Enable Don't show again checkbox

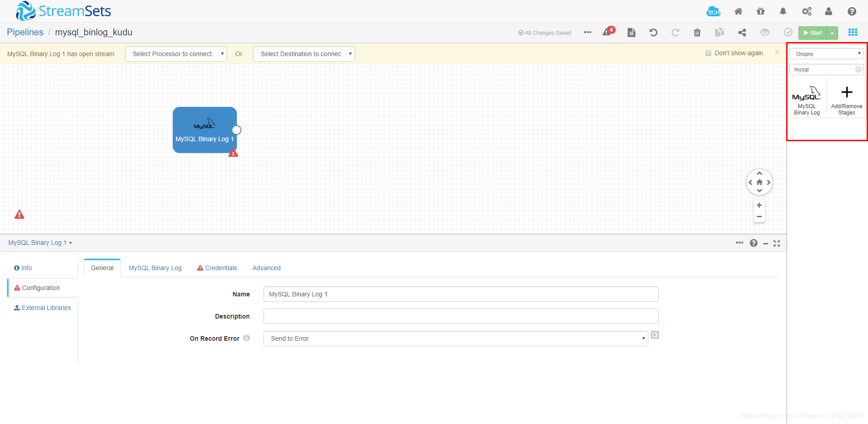tap(708, 52)
